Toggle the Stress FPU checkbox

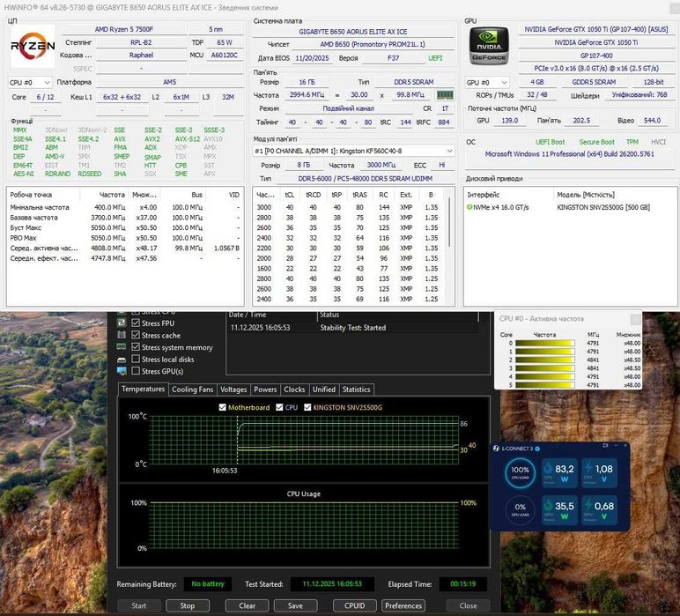pyautogui.click(x=136, y=323)
